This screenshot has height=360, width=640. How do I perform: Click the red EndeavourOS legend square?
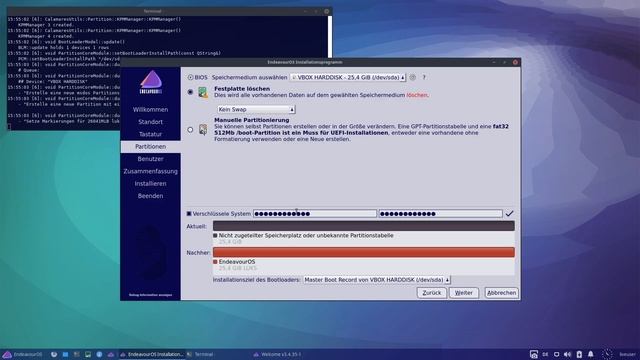click(x=215, y=262)
